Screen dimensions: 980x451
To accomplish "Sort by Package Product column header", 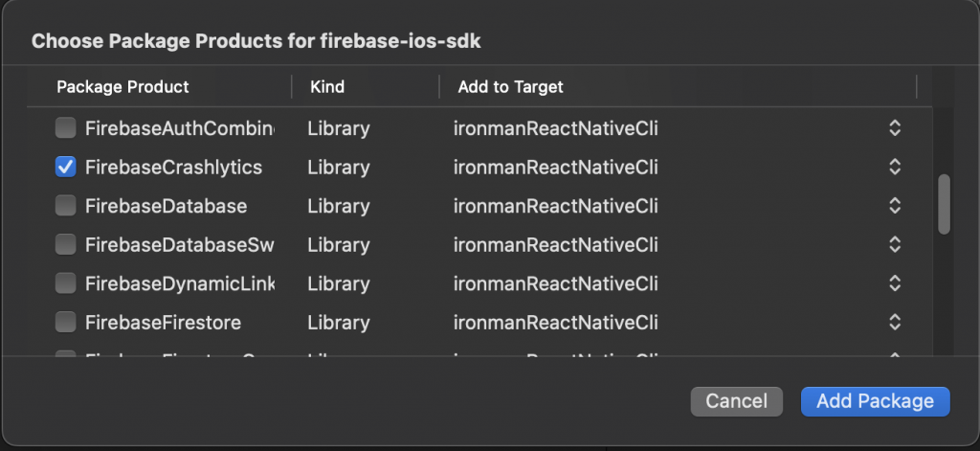I will (122, 87).
